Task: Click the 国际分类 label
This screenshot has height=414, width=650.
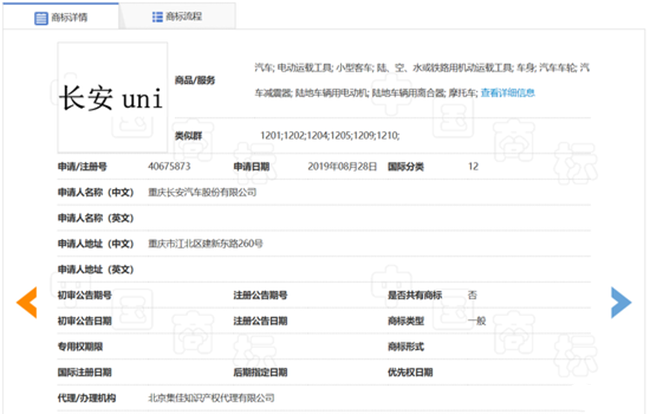Action: click(x=405, y=167)
